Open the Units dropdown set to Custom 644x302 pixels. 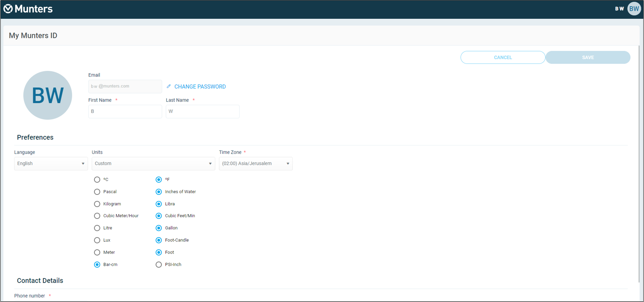point(153,164)
